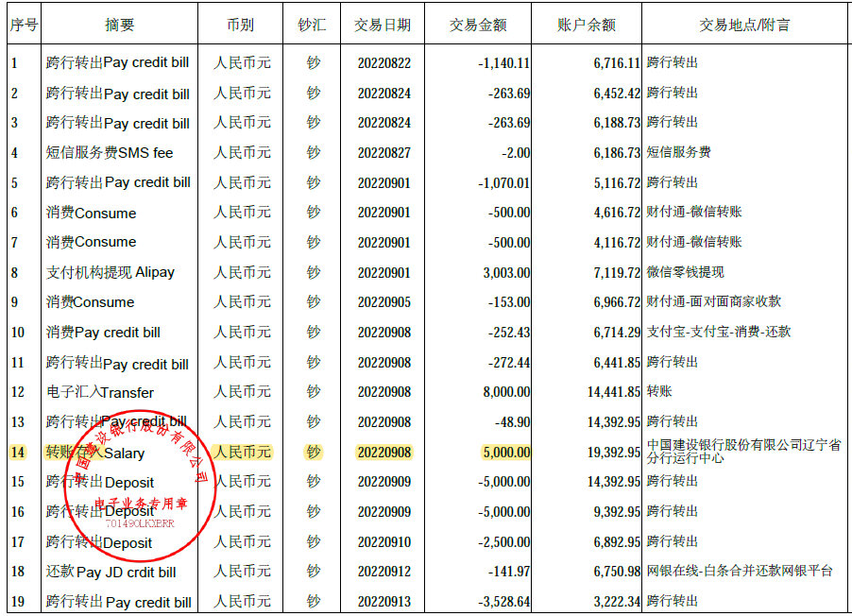Click the 还款 Pay JD crdit bill summary cell
Image resolution: width=852 pixels, height=616 pixels.
click(x=111, y=572)
